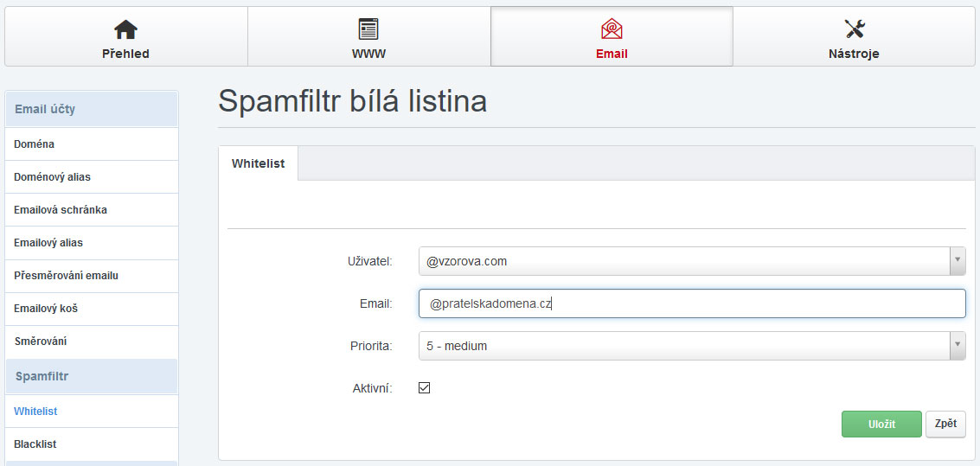Click the house icon for Přehled

pyautogui.click(x=125, y=29)
